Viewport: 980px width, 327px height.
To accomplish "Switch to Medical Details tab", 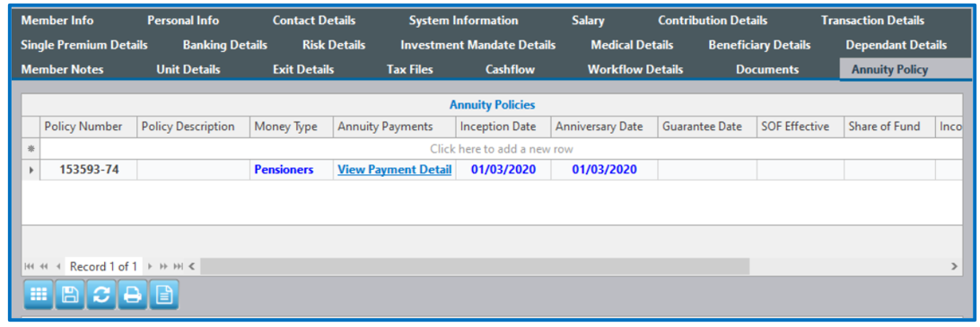I will tap(632, 45).
